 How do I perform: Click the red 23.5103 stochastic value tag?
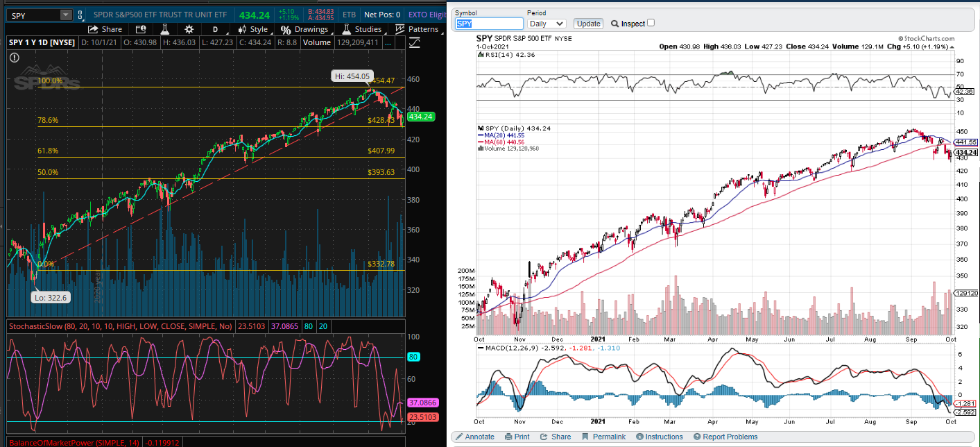click(422, 417)
